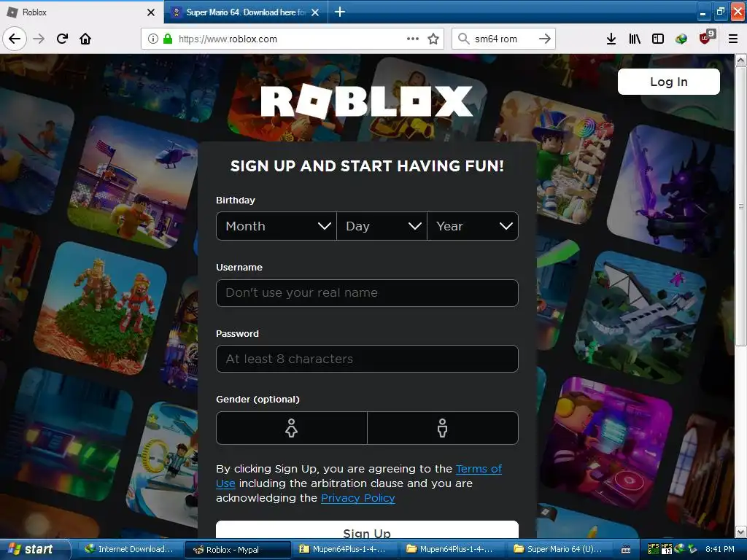This screenshot has width=747, height=560.
Task: Switch to the Super Mario 64 tab
Action: [x=245, y=12]
